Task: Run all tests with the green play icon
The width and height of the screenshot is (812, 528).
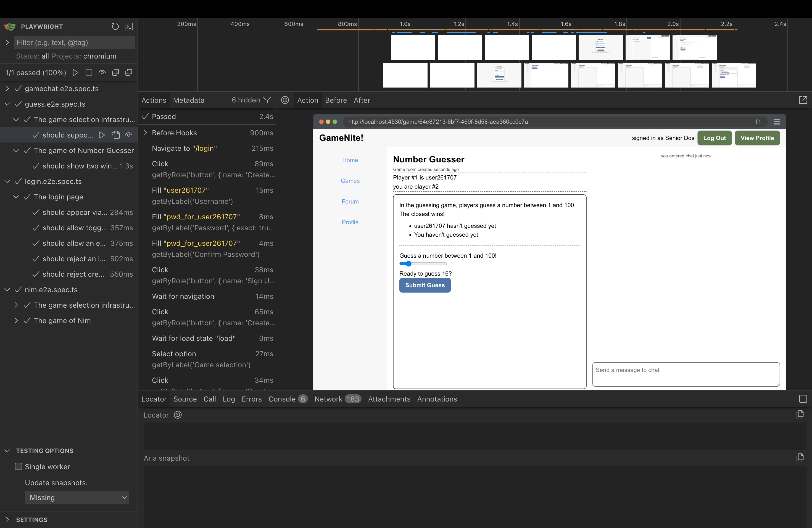Action: point(76,72)
